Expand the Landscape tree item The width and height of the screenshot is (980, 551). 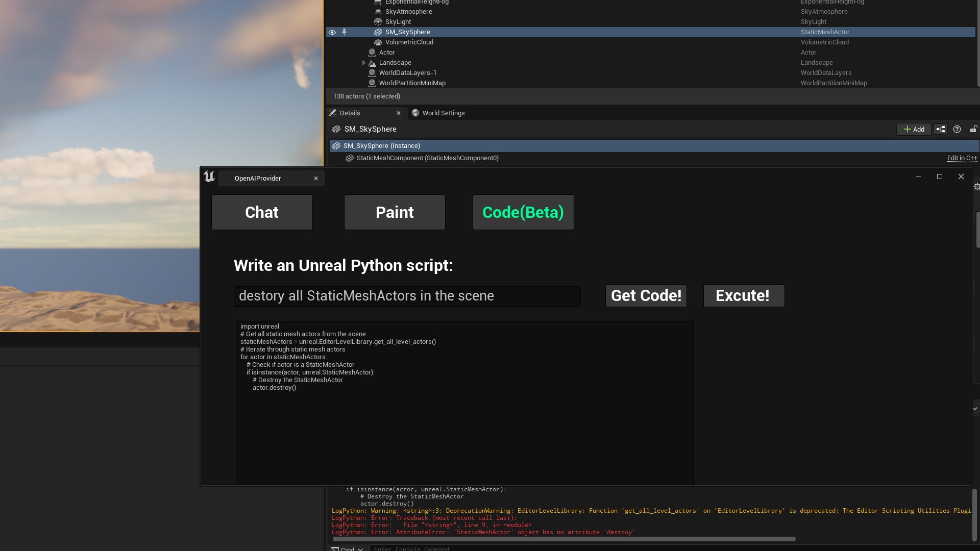(x=364, y=63)
